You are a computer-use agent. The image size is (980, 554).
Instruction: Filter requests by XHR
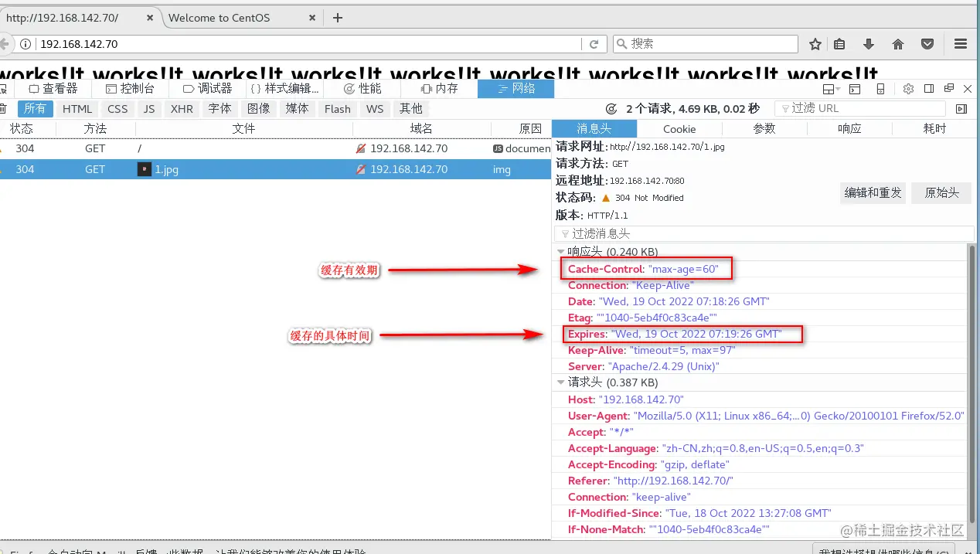182,109
